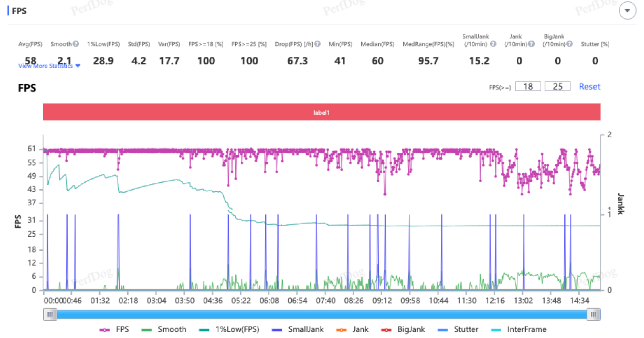The image size is (644, 338).
Task: Click the 12:16 time axis label
Action: [x=495, y=301]
